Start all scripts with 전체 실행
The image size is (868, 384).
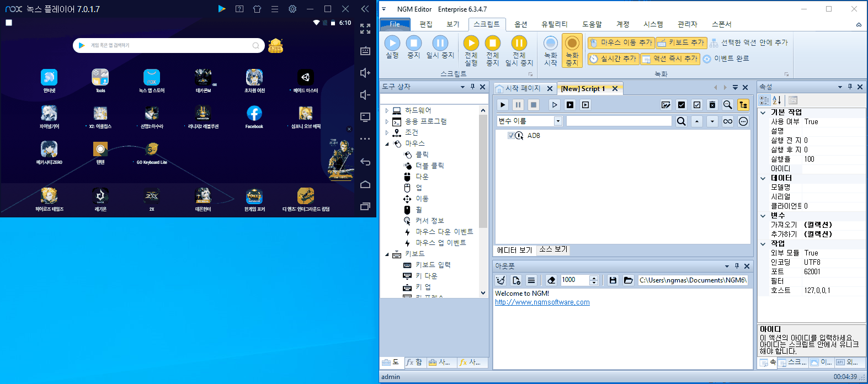pyautogui.click(x=471, y=51)
